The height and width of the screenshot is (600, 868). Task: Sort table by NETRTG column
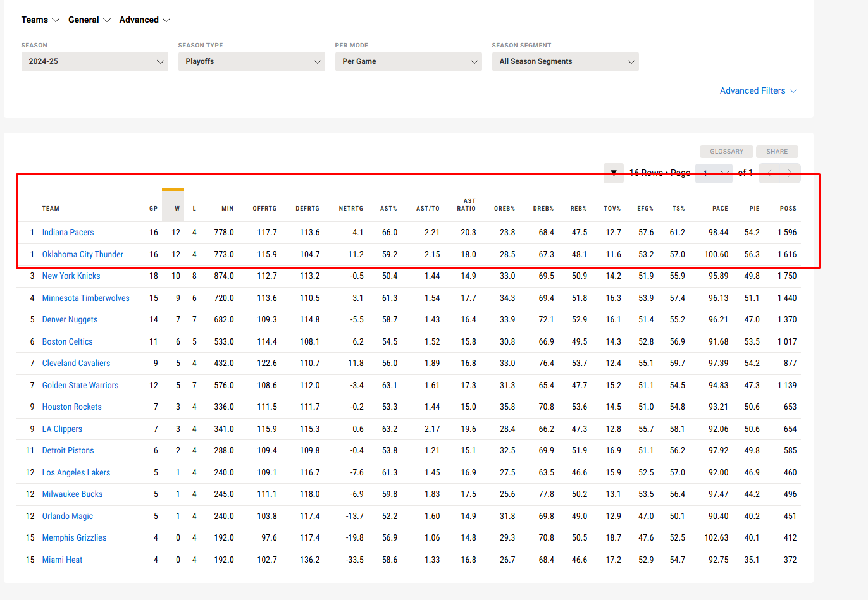(x=351, y=209)
